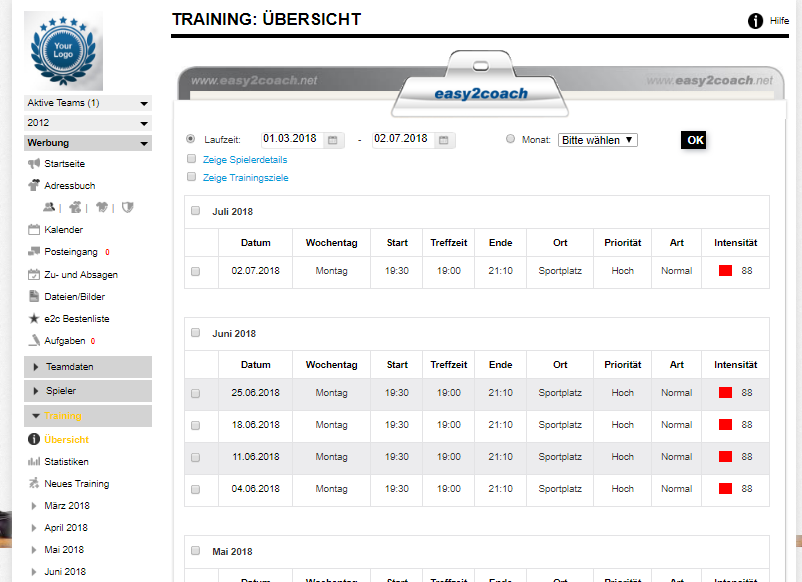Click the Neues Training runner icon
This screenshot has height=582, width=802.
(x=34, y=484)
